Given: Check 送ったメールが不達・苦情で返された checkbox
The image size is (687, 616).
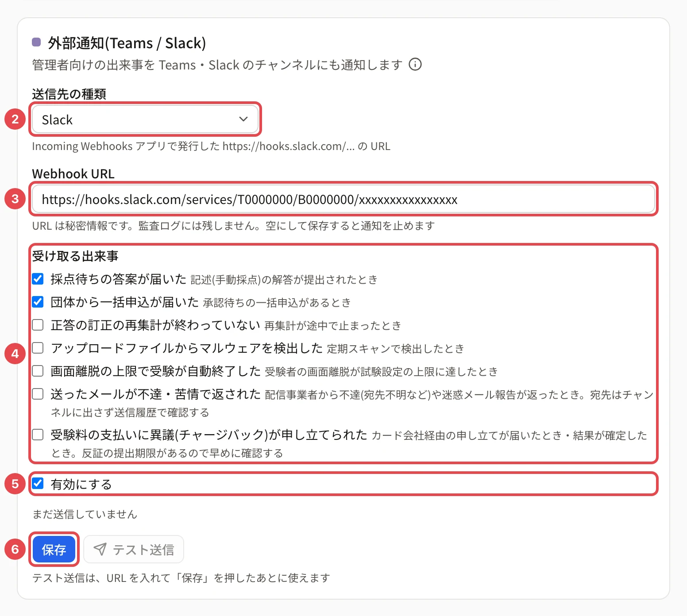Looking at the screenshot, I should pos(38,394).
